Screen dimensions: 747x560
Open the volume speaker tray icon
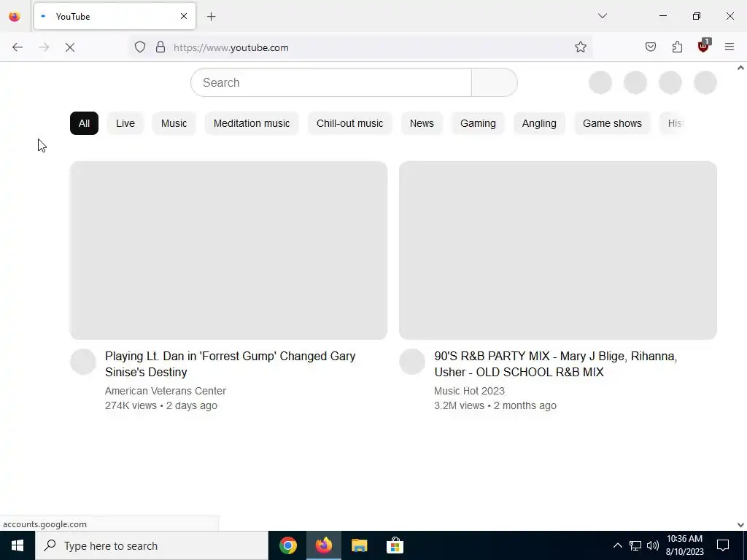(x=653, y=545)
